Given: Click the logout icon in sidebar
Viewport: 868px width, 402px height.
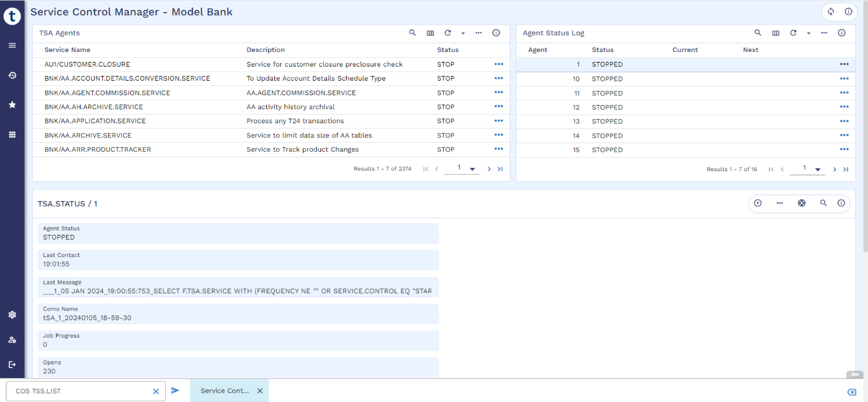Looking at the screenshot, I should point(12,365).
